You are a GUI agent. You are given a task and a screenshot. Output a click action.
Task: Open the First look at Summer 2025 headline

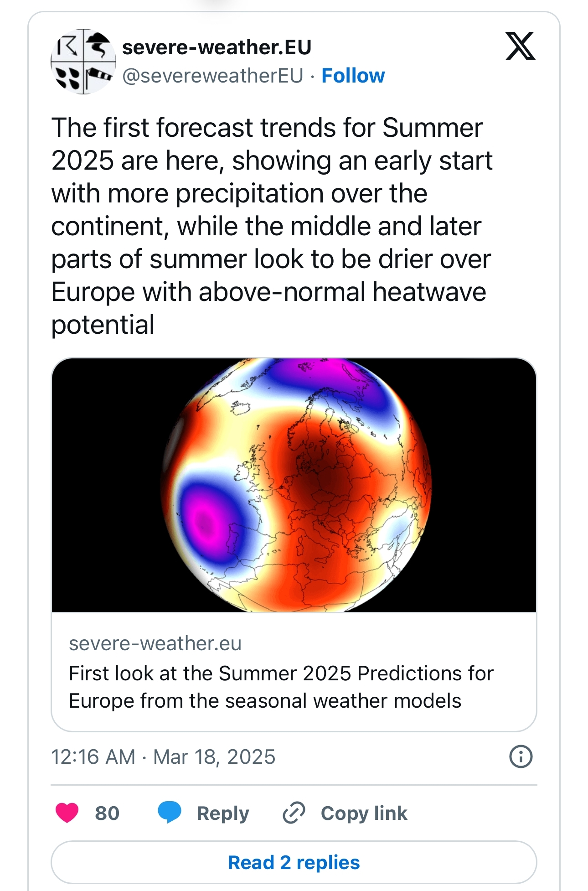click(x=281, y=687)
